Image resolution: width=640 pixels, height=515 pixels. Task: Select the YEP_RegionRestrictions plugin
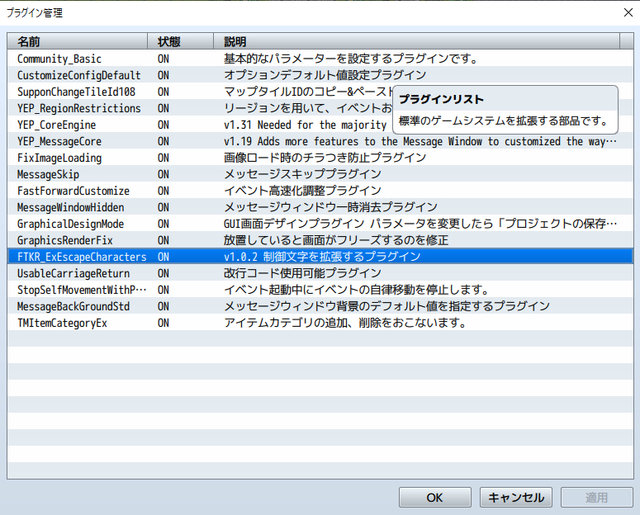(x=320, y=108)
